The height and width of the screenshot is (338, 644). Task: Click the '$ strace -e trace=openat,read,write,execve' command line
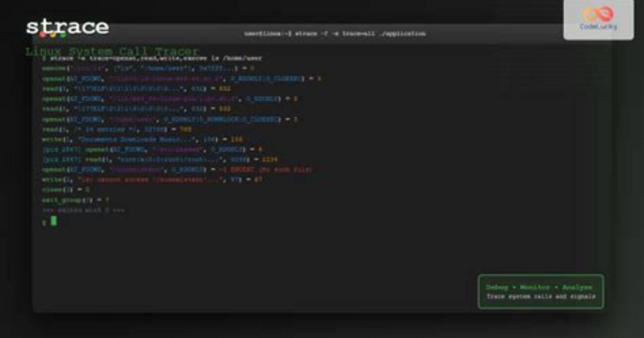(x=152, y=58)
